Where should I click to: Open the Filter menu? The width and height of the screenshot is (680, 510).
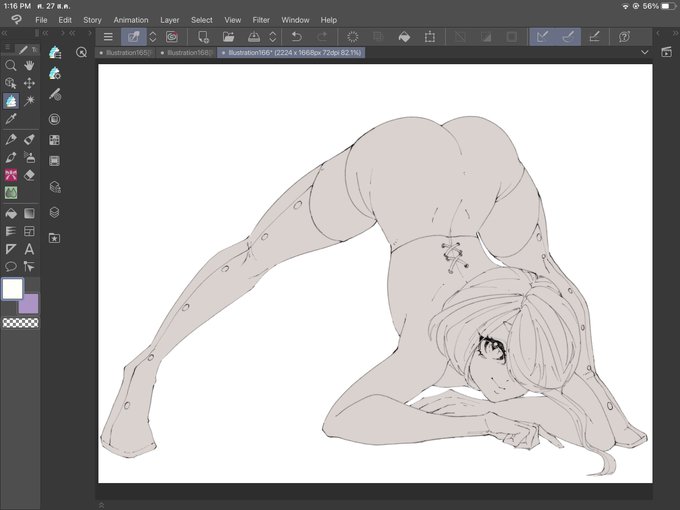[x=261, y=20]
